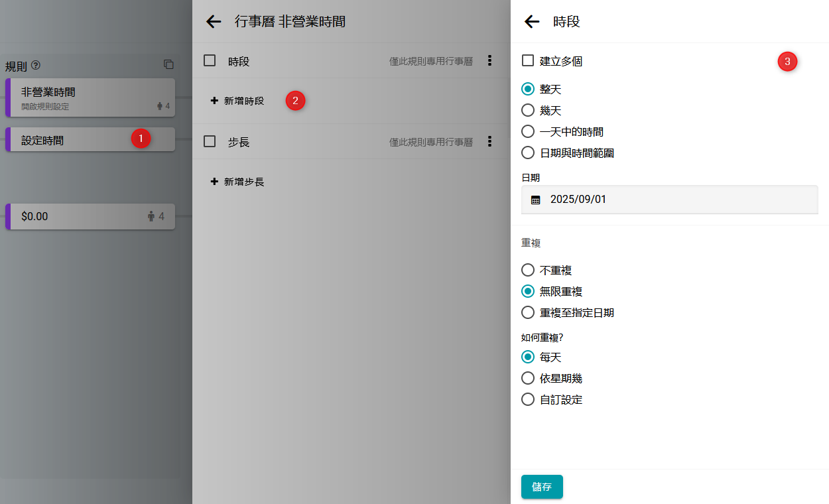
Task: Tick the 步長 checkbox in calendar list
Action: tap(210, 141)
